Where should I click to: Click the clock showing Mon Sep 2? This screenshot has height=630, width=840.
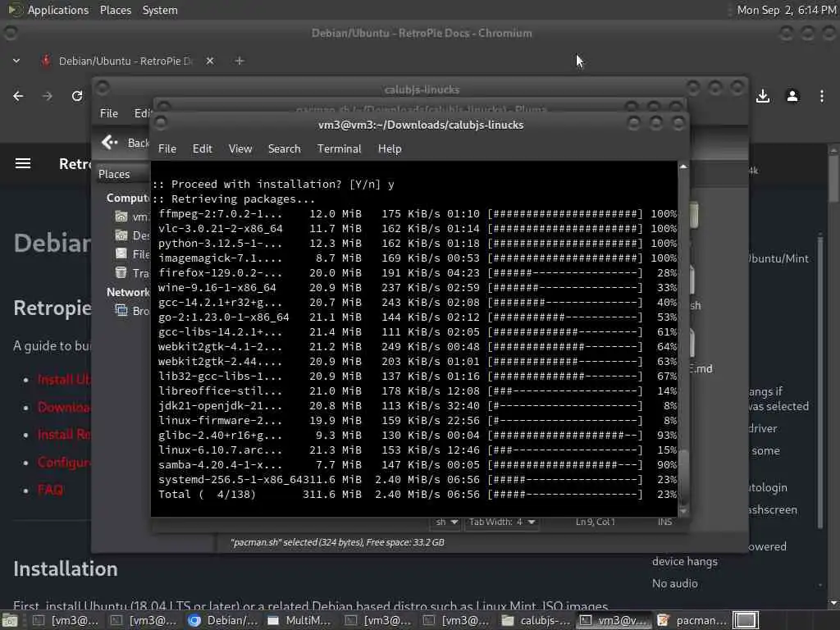point(786,10)
